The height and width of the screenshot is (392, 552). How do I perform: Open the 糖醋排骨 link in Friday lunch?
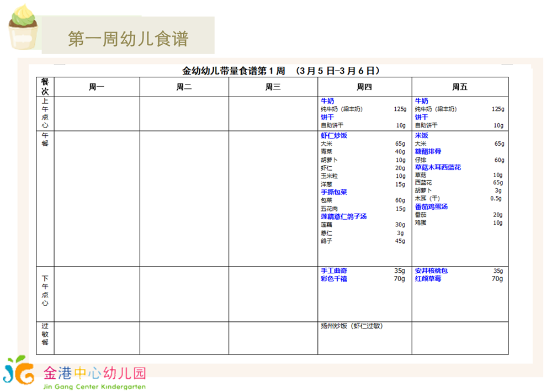pos(428,151)
